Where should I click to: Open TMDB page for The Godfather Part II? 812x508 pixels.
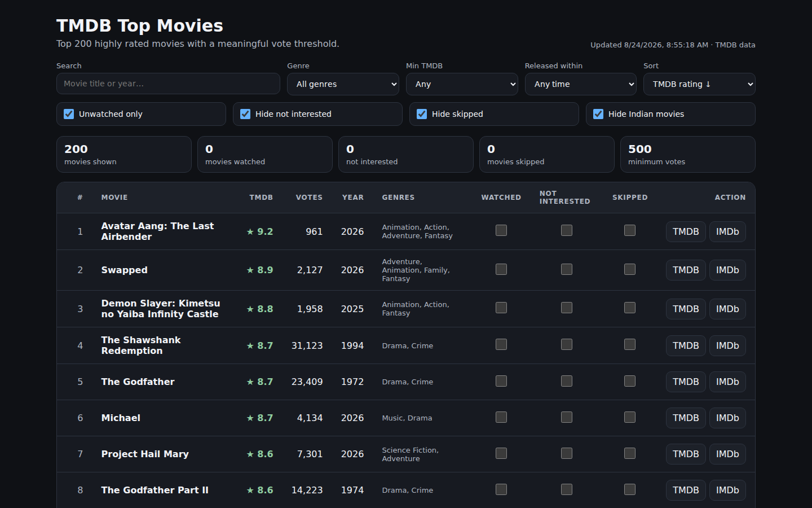point(686,490)
